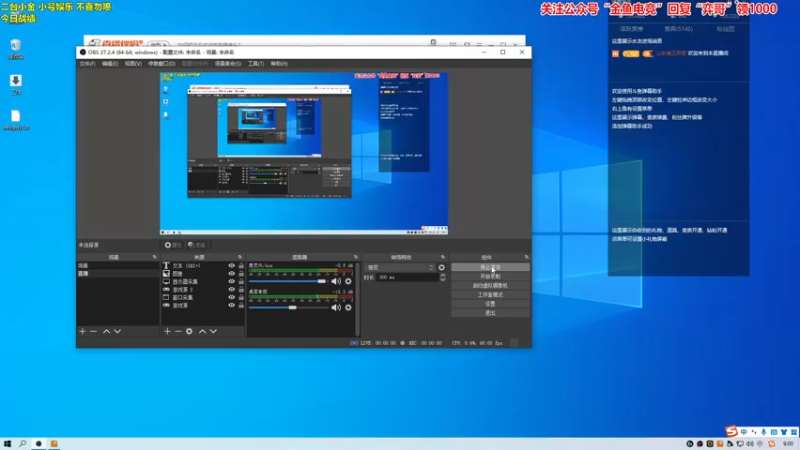The image size is (800, 450).
Task: Open the 编辑(E) menu
Action: point(110,64)
